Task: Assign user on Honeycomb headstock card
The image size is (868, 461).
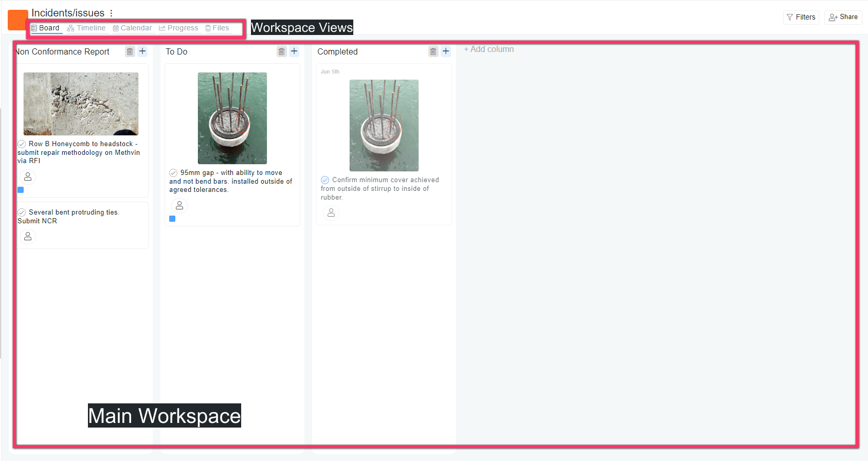Action: click(x=28, y=176)
